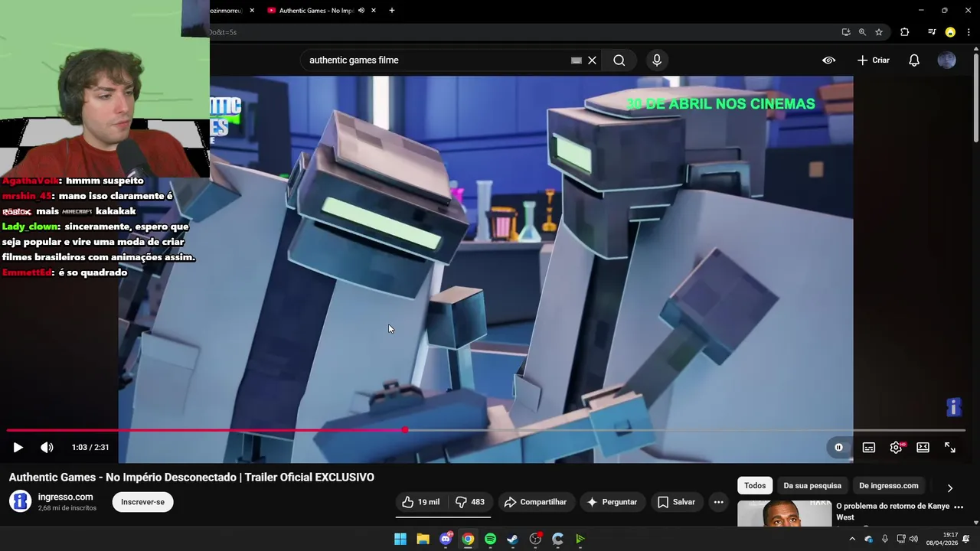The height and width of the screenshot is (551, 980).
Task: Submit search with magnifying glass button
Action: [619, 60]
